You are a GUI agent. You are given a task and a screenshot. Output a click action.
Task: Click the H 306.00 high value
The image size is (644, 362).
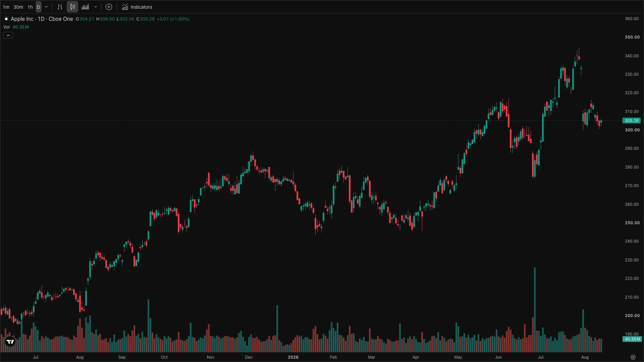point(105,19)
